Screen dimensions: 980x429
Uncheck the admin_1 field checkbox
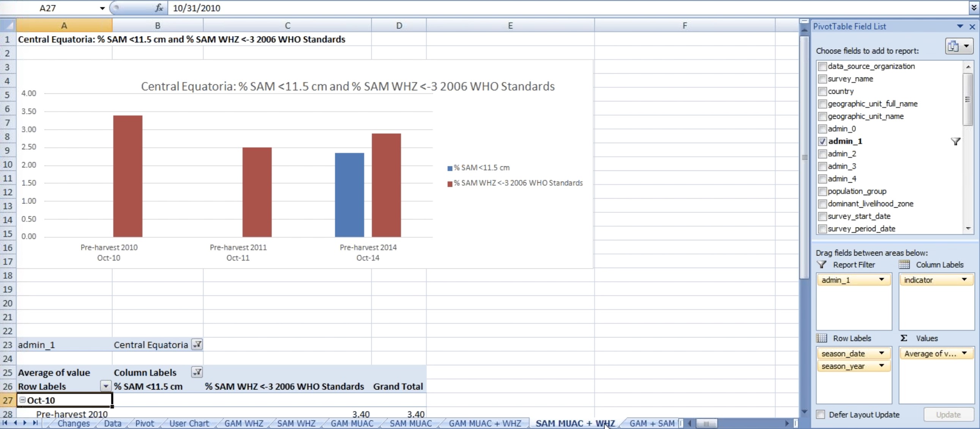pos(822,142)
